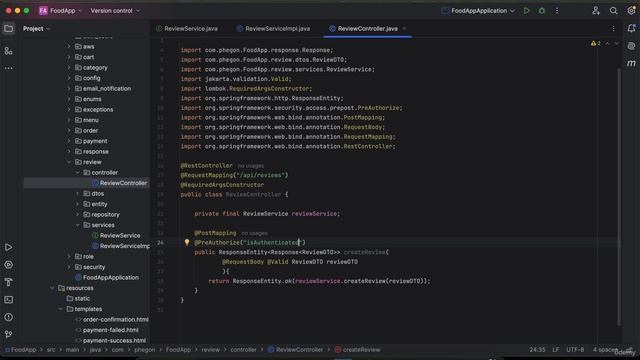
Task: Change LF line separator setting
Action: click(x=556, y=350)
